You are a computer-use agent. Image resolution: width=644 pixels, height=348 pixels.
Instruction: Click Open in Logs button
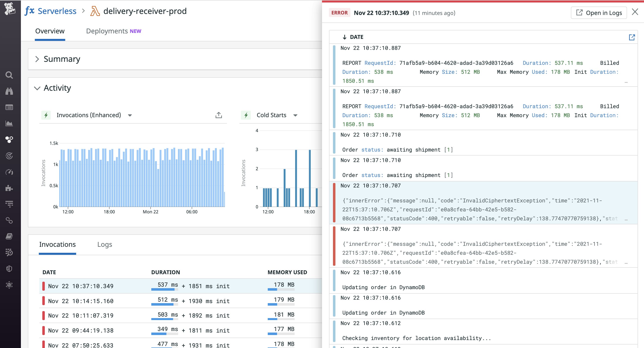click(x=598, y=12)
